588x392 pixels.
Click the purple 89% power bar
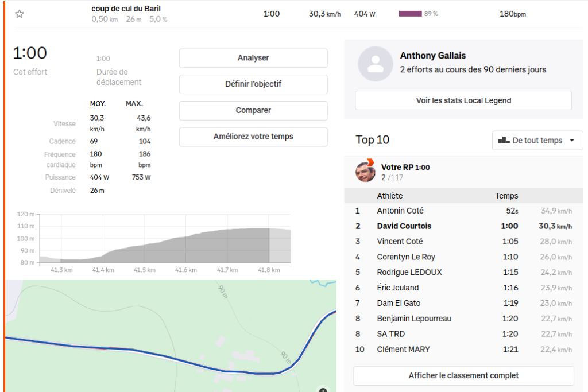tap(410, 14)
